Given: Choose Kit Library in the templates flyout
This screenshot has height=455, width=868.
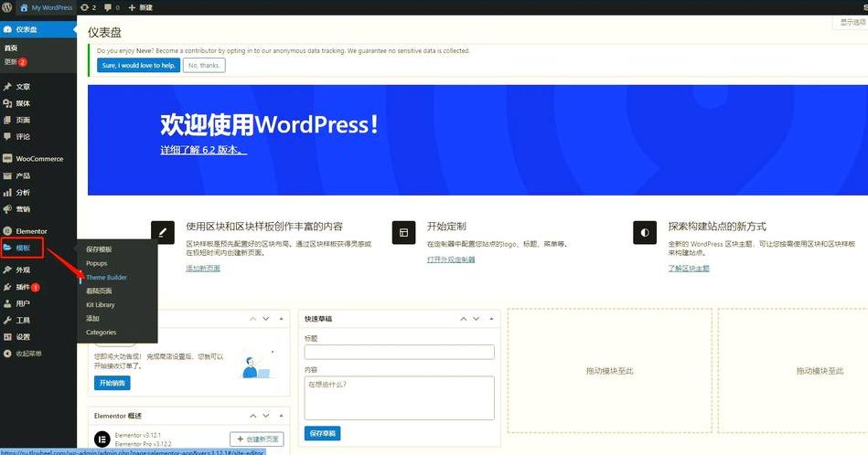Looking at the screenshot, I should click(x=101, y=304).
